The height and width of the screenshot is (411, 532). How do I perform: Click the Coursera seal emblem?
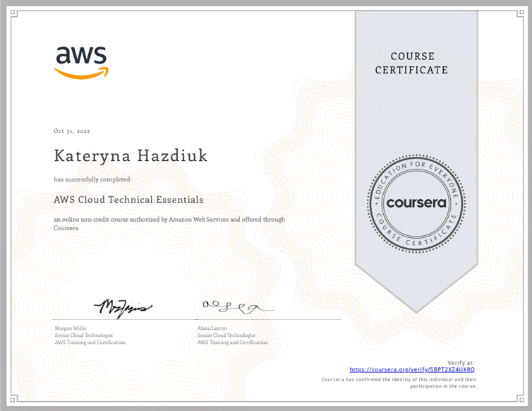[x=416, y=203]
